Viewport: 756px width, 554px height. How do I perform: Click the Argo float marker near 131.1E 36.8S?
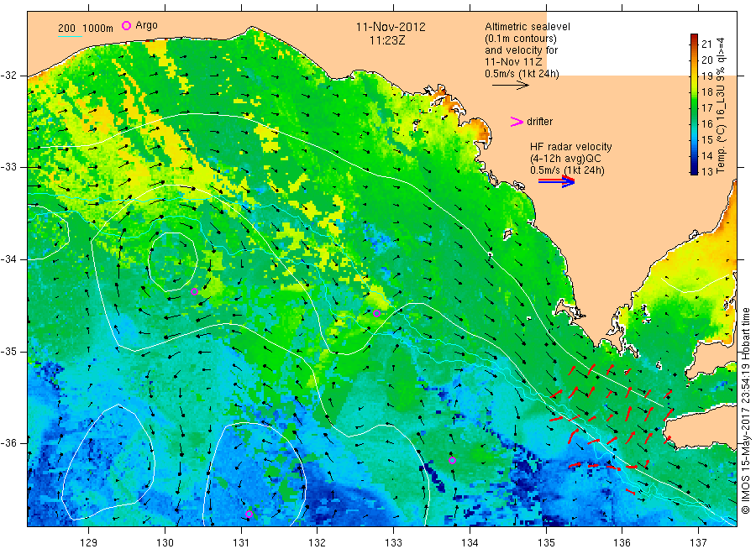(249, 514)
